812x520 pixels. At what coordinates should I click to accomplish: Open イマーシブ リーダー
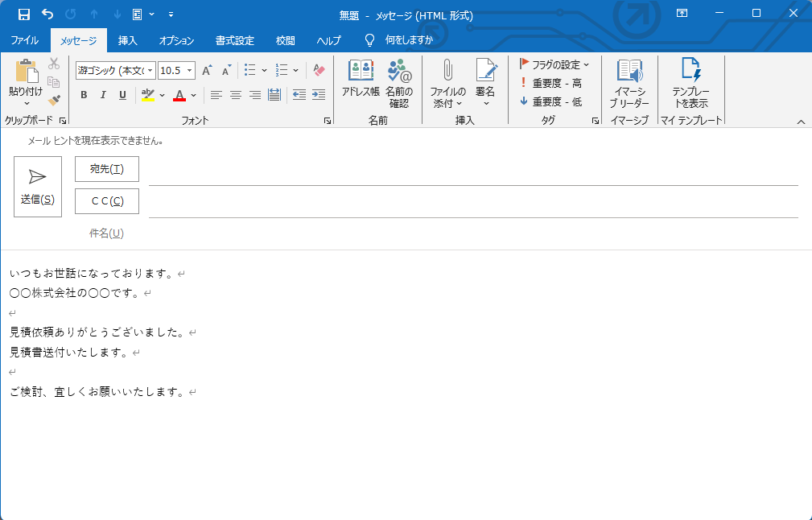tap(629, 83)
